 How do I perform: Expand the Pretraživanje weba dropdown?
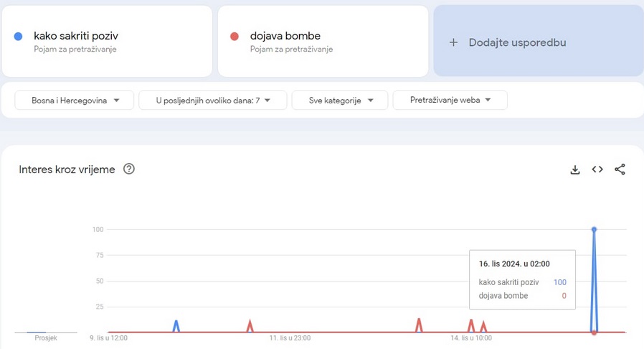pos(450,100)
